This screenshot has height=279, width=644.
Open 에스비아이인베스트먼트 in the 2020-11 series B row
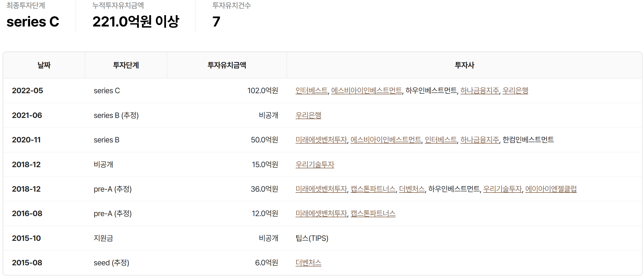[386, 140]
